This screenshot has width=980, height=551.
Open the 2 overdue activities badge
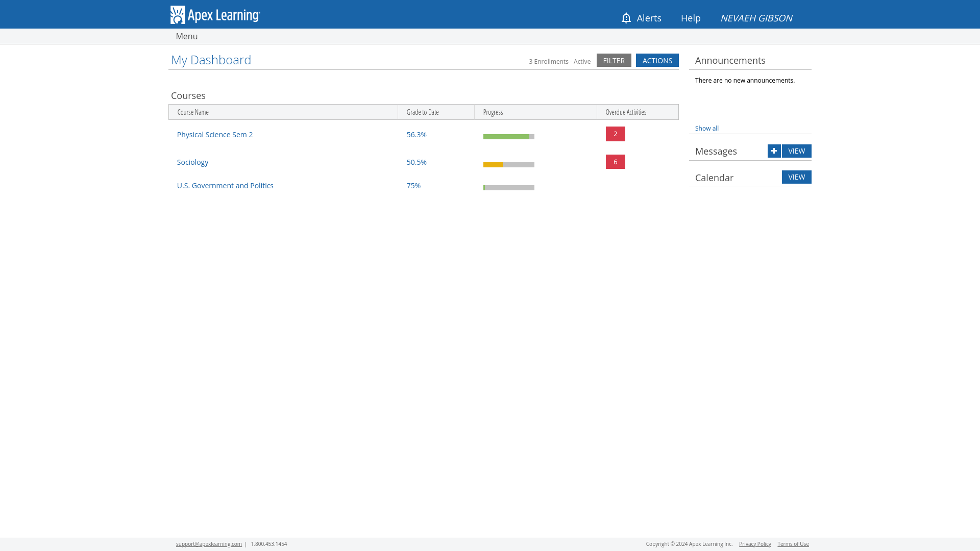[x=615, y=134]
